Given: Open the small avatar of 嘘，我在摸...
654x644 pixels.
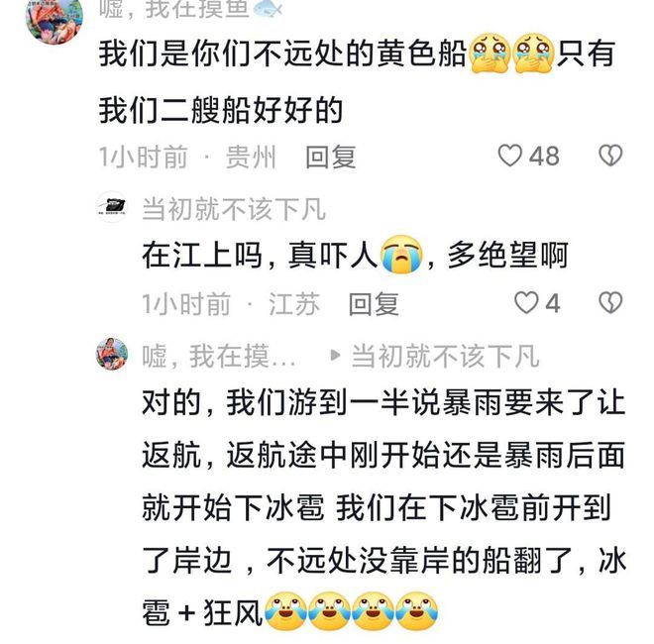Looking at the screenshot, I should coord(112,354).
